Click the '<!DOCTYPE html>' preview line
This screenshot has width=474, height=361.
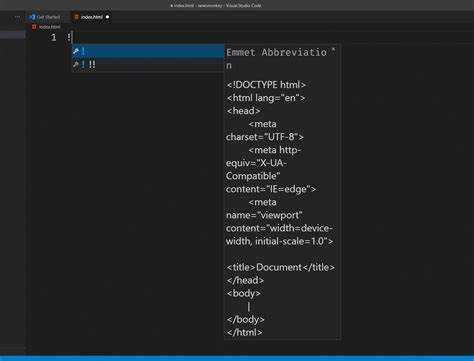[266, 85]
